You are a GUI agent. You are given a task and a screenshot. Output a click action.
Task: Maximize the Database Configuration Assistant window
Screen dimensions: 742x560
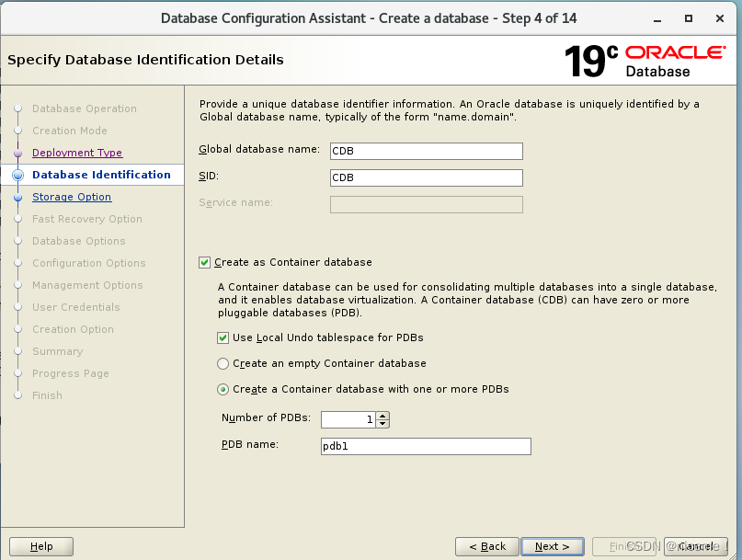[x=689, y=18]
